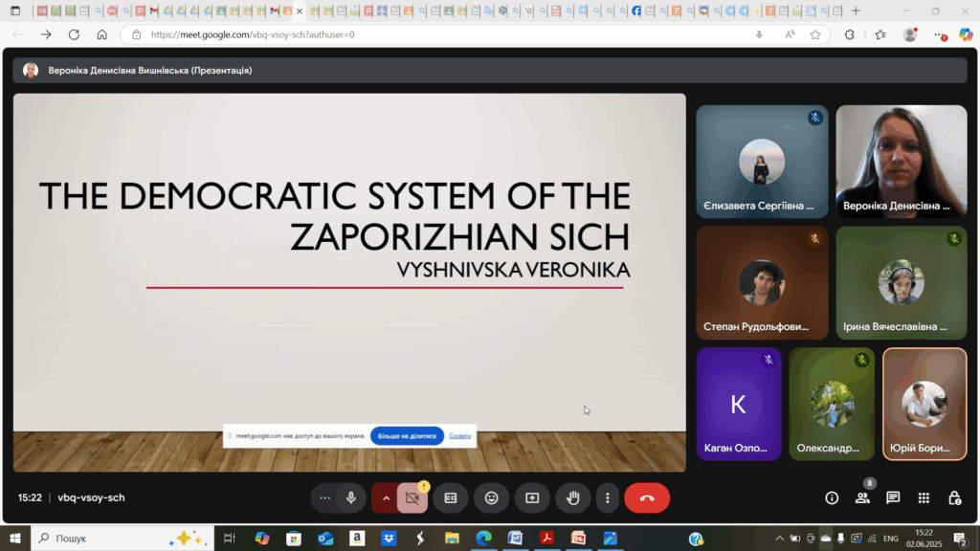Leave the call with red hang-up button

click(x=647, y=497)
